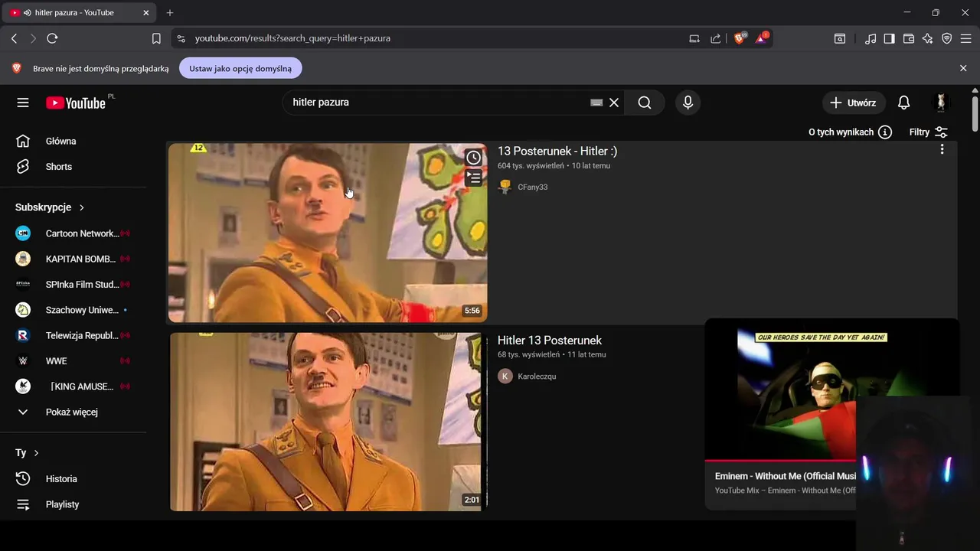980x551 pixels.
Task: Click the on-screen keyboard icon in search box
Action: tap(596, 103)
